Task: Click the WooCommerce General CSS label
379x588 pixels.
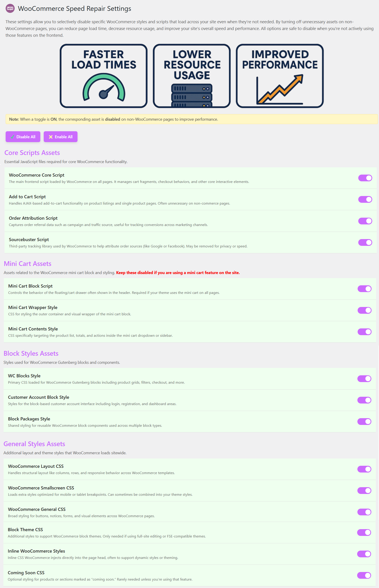Action: point(37,509)
